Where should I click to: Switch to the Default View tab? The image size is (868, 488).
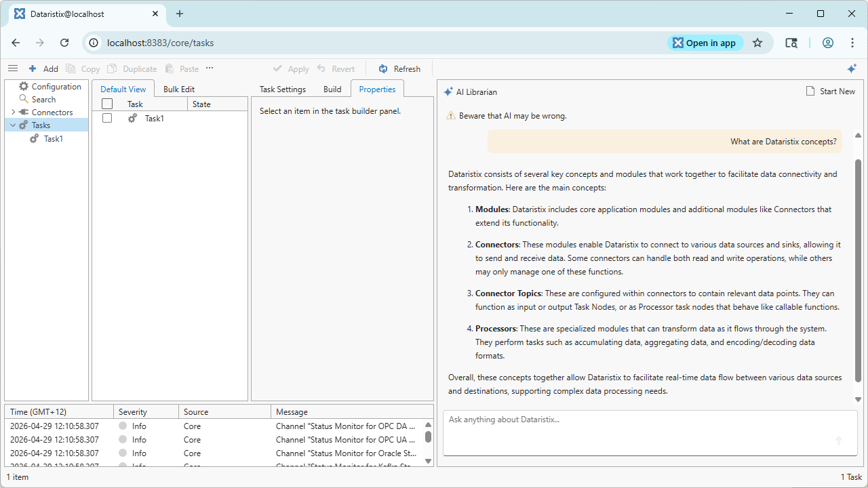pos(123,89)
